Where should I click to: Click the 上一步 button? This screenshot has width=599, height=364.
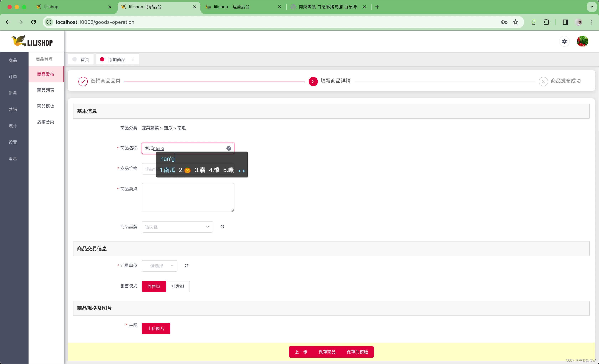[301, 352]
